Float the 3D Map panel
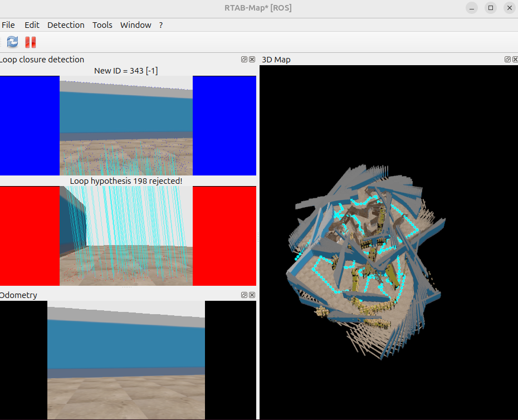Screen dimensions: 518x420 point(507,60)
